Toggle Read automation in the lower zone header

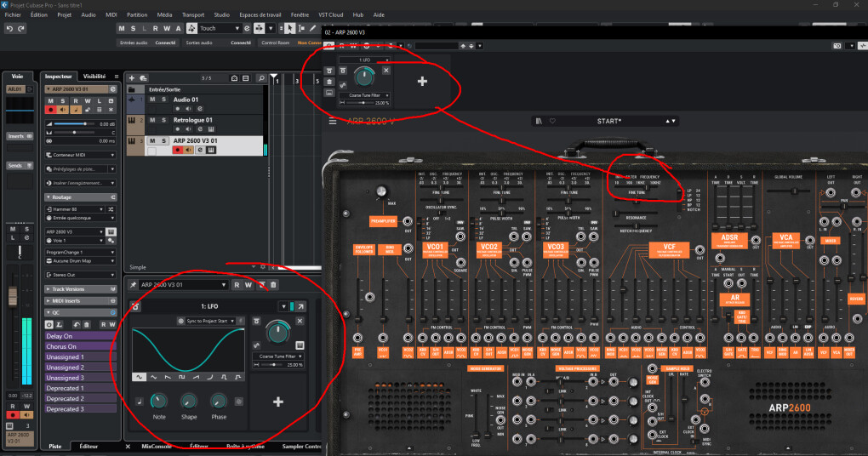pos(237,285)
